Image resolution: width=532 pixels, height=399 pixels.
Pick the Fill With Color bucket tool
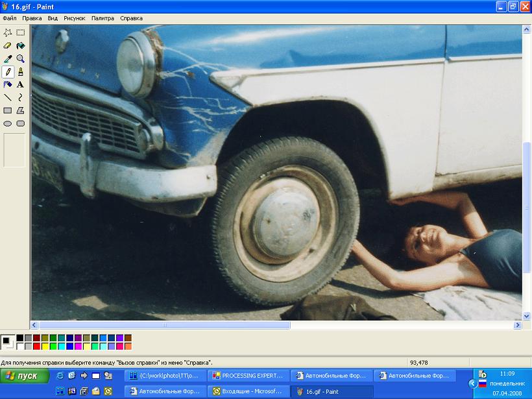point(21,45)
